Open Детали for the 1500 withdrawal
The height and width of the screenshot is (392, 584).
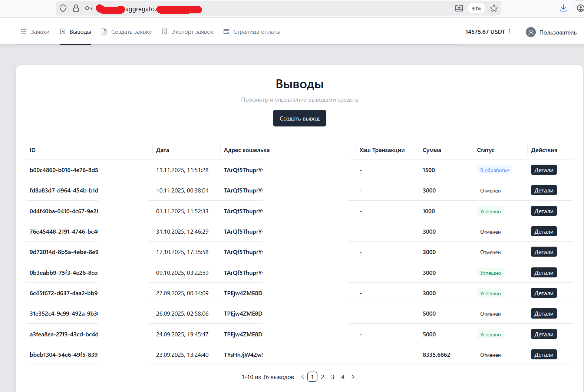(544, 170)
